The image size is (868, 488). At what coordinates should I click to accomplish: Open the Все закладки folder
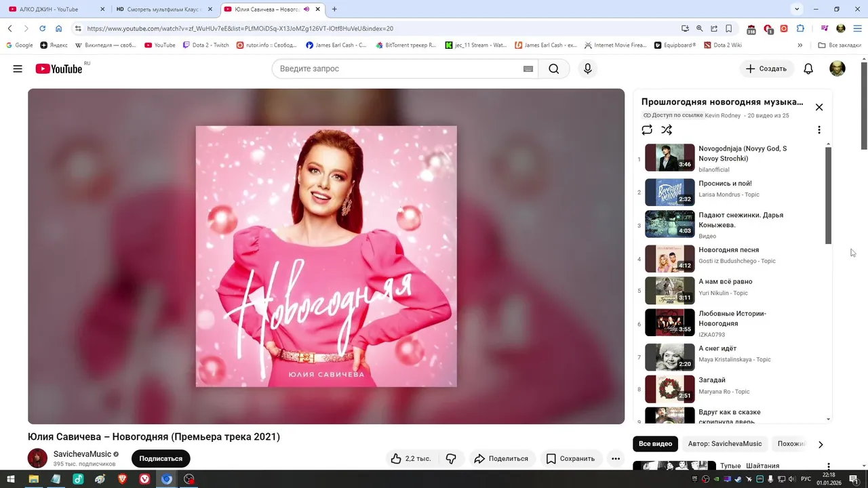point(840,45)
